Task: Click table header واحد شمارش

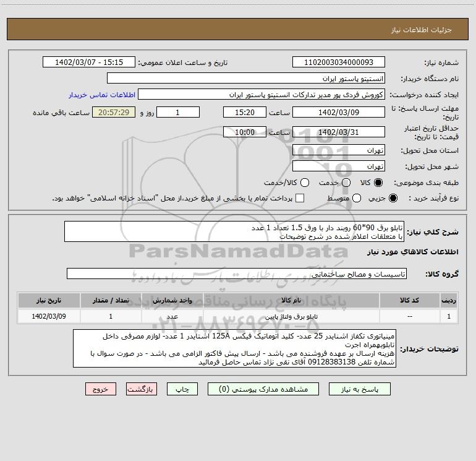Action: click(172, 300)
